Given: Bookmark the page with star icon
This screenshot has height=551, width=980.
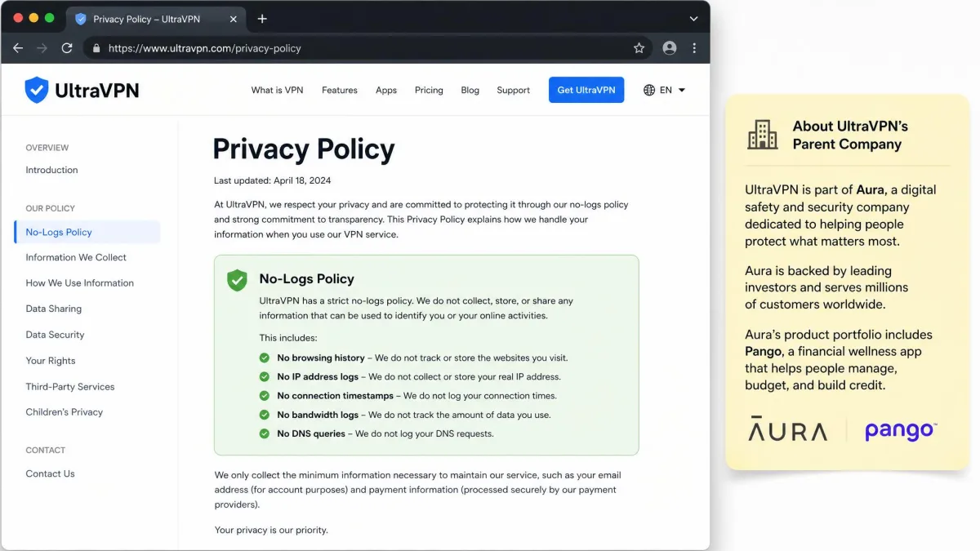Looking at the screenshot, I should pyautogui.click(x=639, y=48).
